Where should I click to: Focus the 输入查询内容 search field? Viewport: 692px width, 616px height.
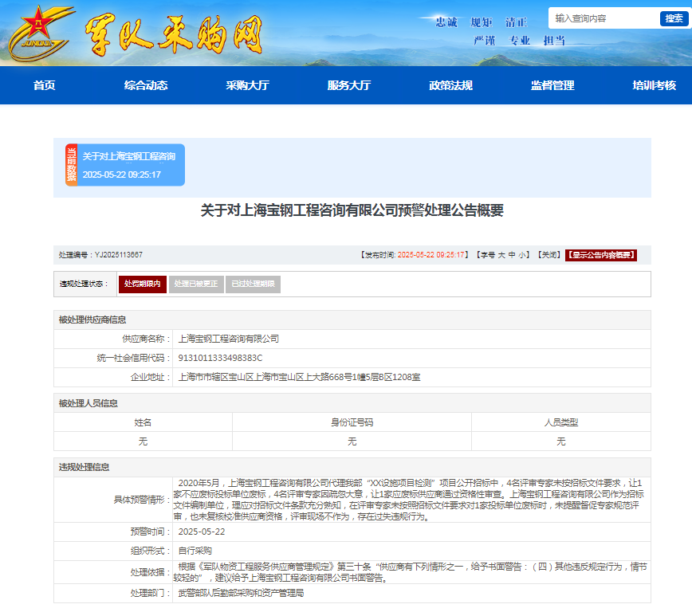(x=604, y=18)
